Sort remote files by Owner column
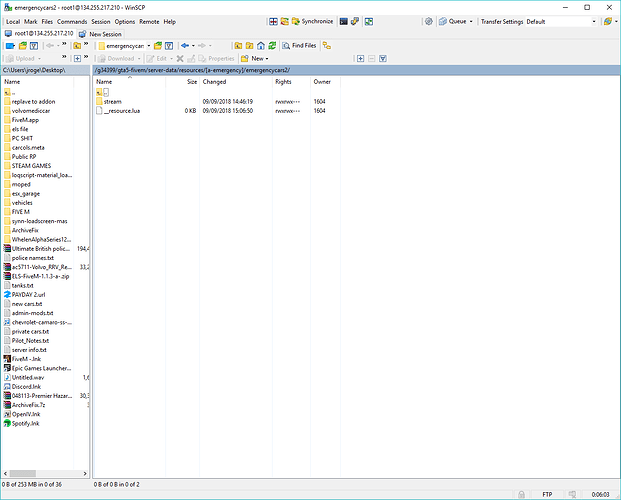 click(326, 82)
